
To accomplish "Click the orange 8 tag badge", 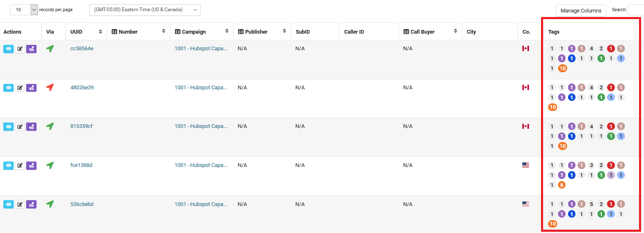I will pyautogui.click(x=562, y=185).
